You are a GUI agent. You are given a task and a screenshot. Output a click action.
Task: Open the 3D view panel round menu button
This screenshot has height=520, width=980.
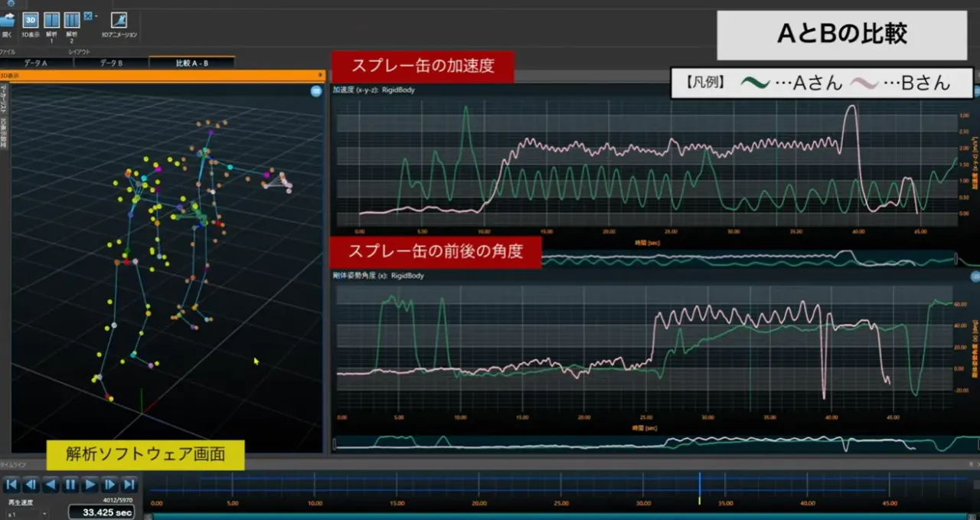point(315,91)
